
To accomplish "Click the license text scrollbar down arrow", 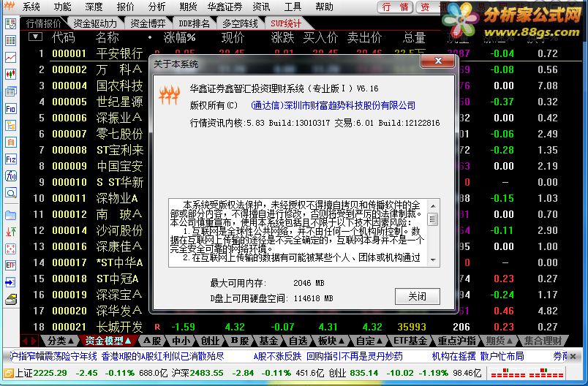I will pyautogui.click(x=433, y=260).
